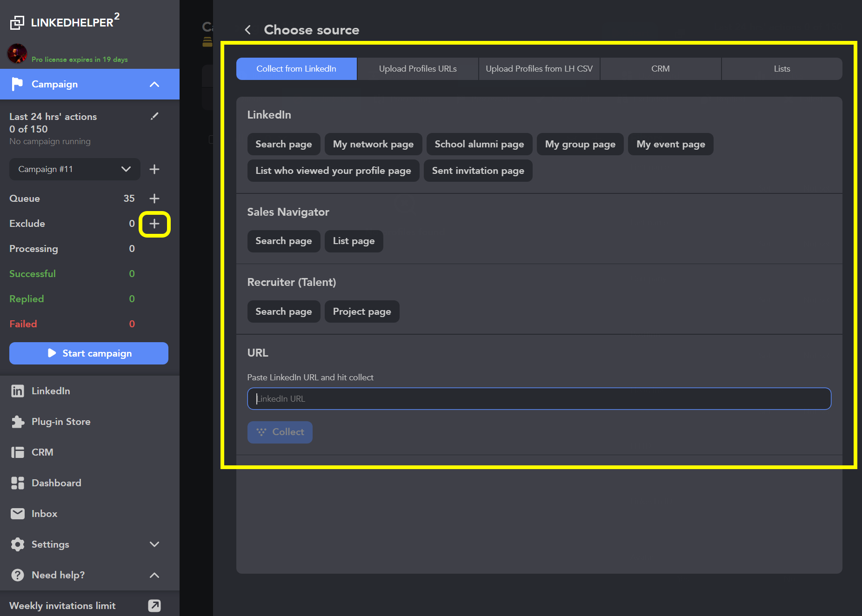Screen dimensions: 862x616
Task: Select the Lists tab
Action: [x=782, y=69]
